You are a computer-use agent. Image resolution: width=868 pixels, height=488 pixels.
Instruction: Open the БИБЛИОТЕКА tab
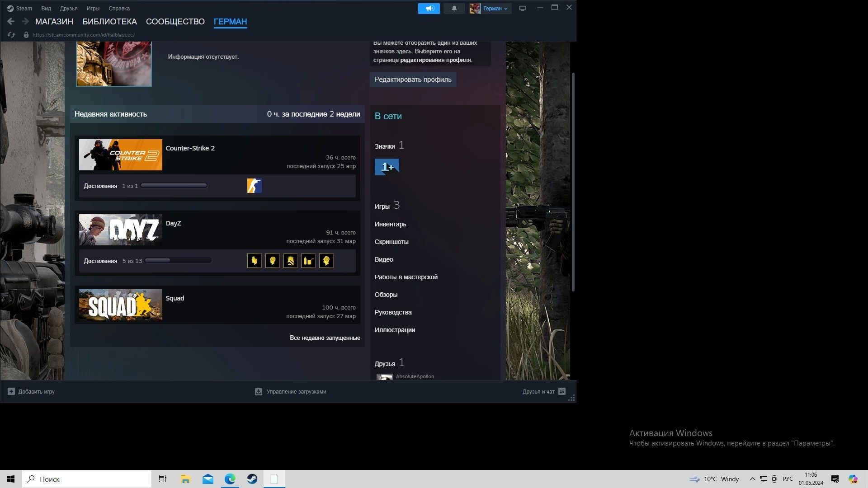click(x=110, y=21)
